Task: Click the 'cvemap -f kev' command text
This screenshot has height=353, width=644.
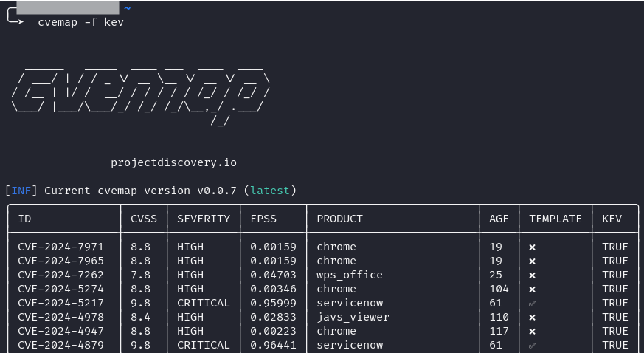Action: click(x=81, y=22)
